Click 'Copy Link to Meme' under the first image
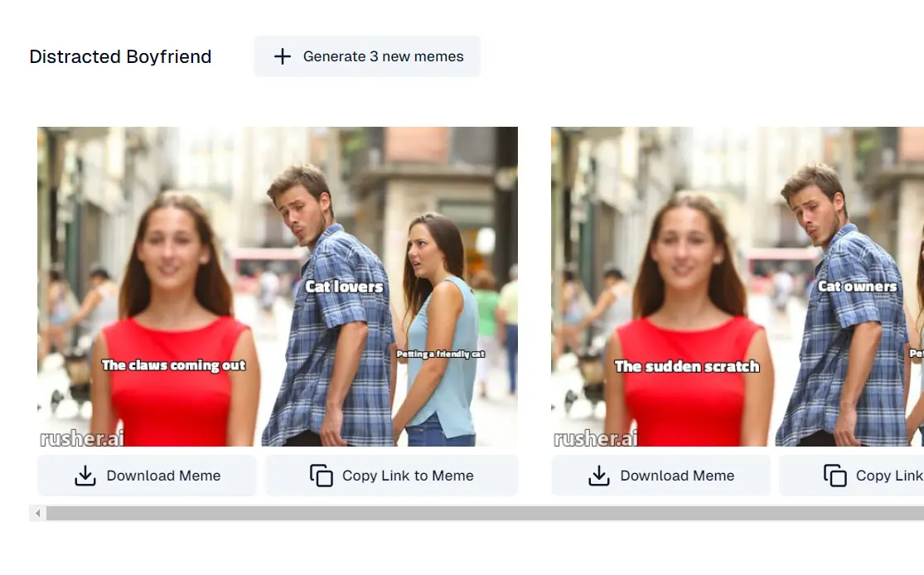Viewport: 924px width, 575px height. pos(391,476)
